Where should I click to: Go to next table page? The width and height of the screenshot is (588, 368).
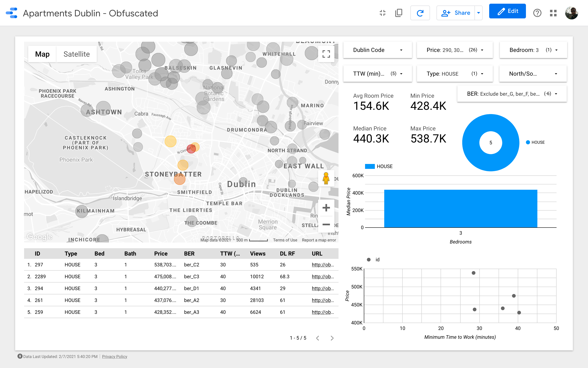pyautogui.click(x=332, y=338)
